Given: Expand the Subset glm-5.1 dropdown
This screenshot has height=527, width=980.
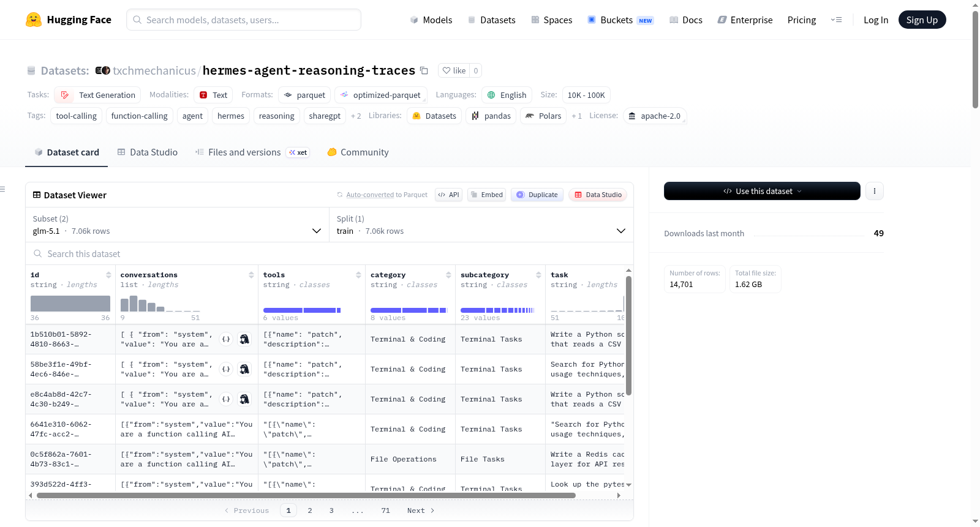Looking at the screenshot, I should pyautogui.click(x=177, y=225).
